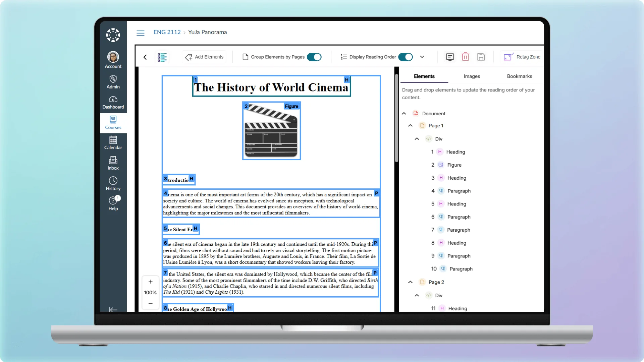Switch to the Bookmarks tab
Screen dimensions: 644x362
[x=519, y=76]
